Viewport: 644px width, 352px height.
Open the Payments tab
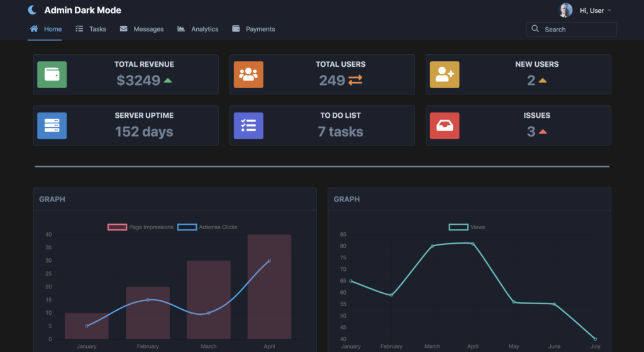[253, 29]
